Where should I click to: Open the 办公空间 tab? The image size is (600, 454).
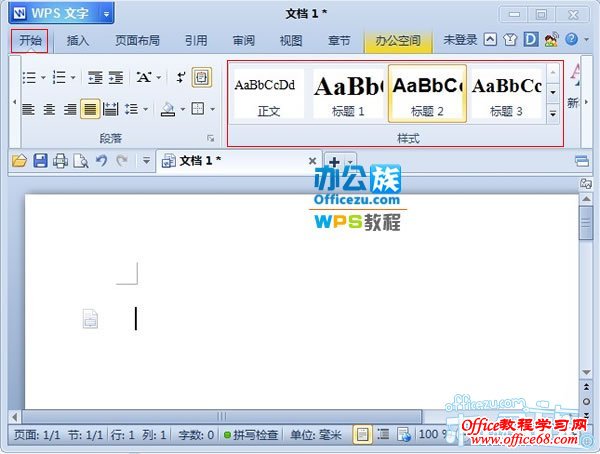(398, 41)
